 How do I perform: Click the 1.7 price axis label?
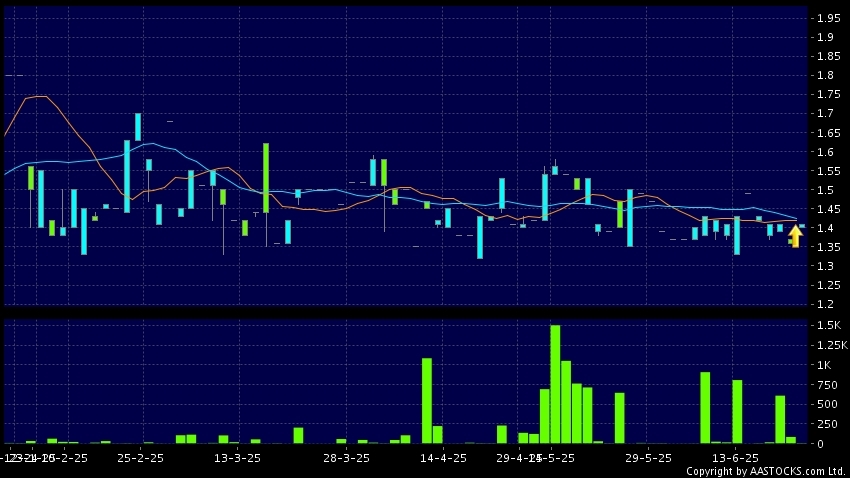click(825, 113)
